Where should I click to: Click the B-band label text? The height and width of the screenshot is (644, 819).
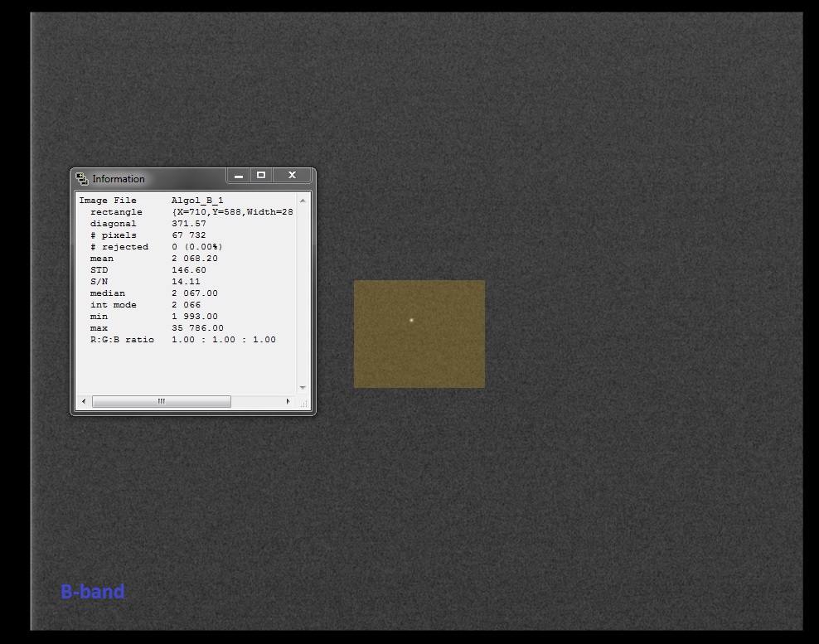coord(92,592)
